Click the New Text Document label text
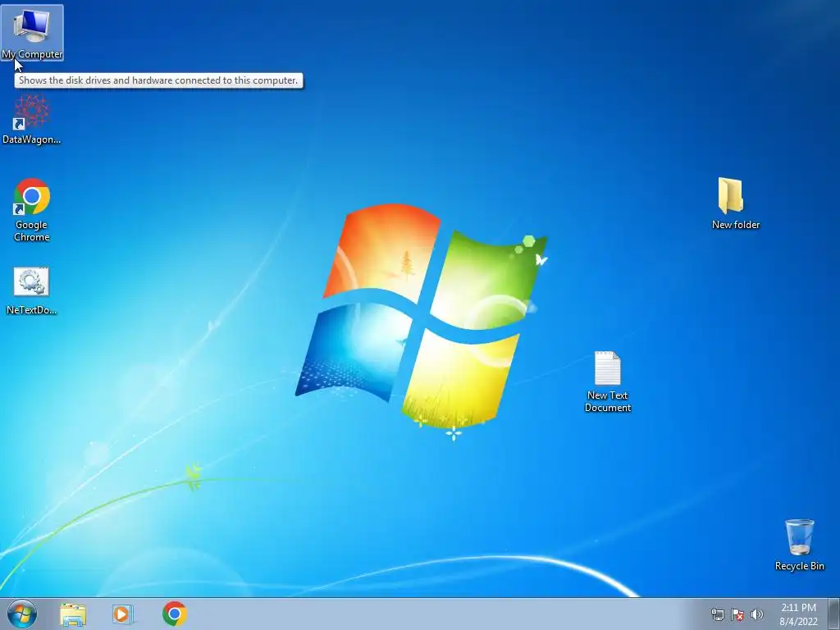Screen dimensions: 840x630 coord(608,401)
